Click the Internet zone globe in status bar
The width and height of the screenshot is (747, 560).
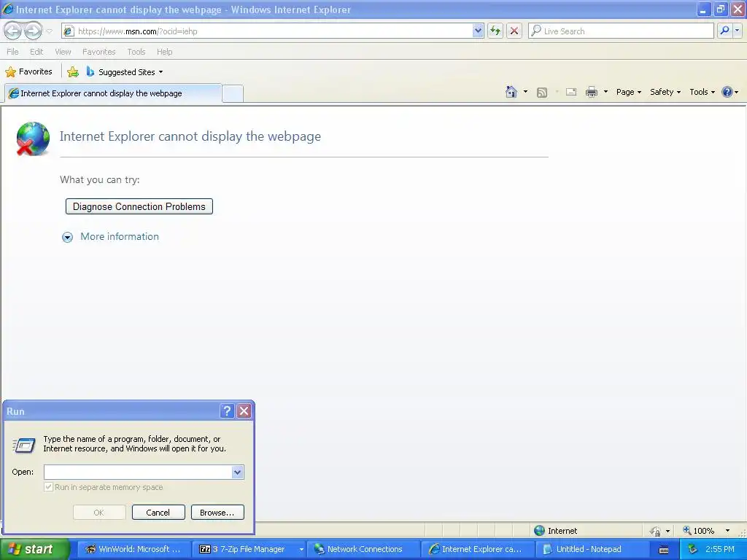539,531
